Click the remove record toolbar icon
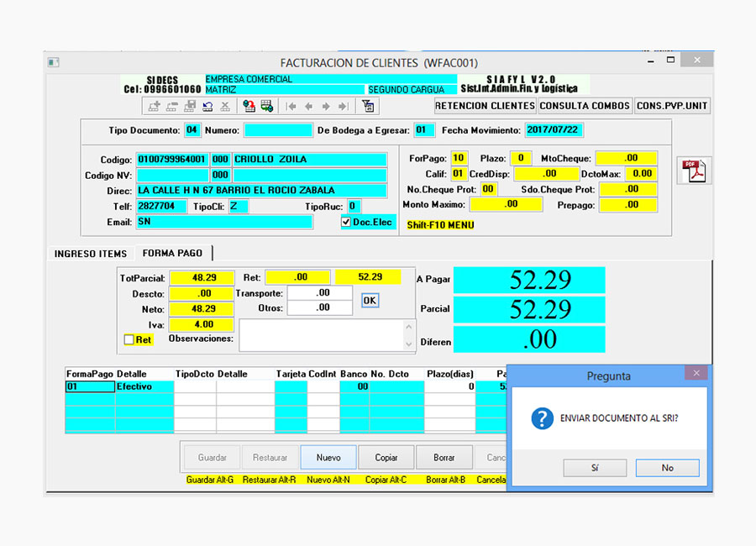 171,107
